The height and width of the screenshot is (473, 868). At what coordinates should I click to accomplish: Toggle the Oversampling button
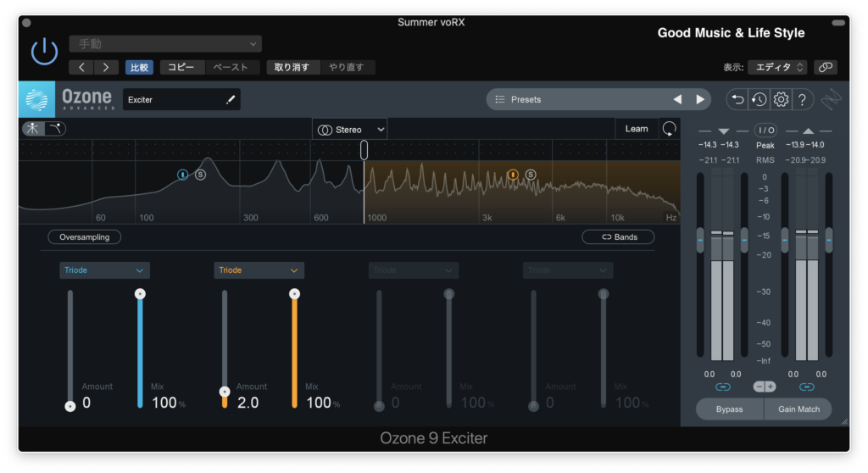85,237
